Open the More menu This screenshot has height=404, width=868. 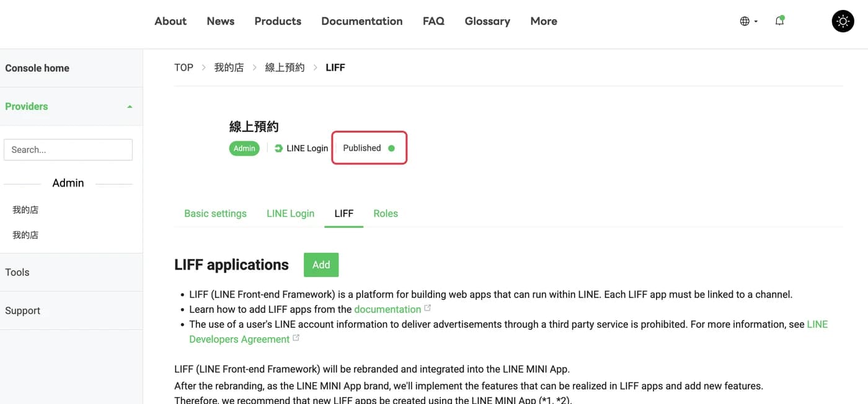[x=544, y=21]
